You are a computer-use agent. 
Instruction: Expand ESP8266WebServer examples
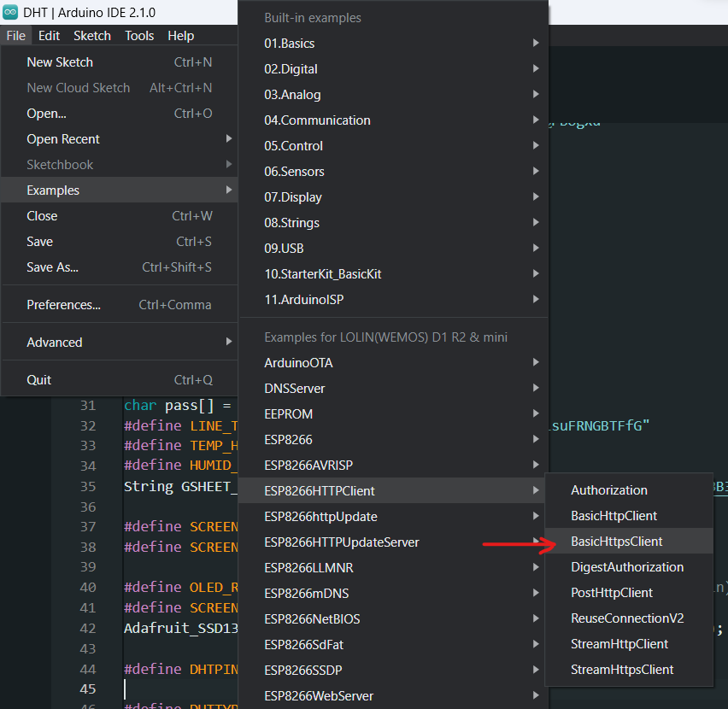coord(393,696)
